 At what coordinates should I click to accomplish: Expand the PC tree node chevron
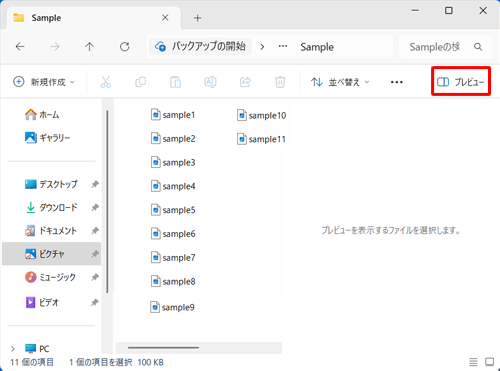[13, 349]
